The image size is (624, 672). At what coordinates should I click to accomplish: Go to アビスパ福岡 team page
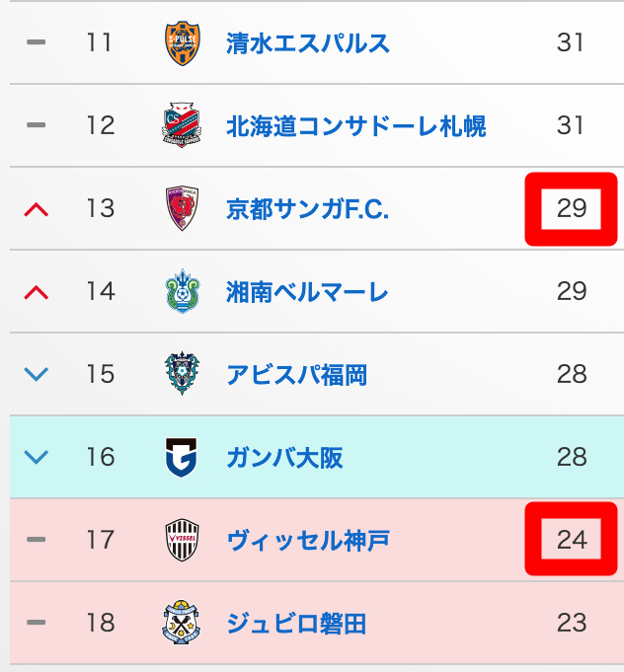296,375
